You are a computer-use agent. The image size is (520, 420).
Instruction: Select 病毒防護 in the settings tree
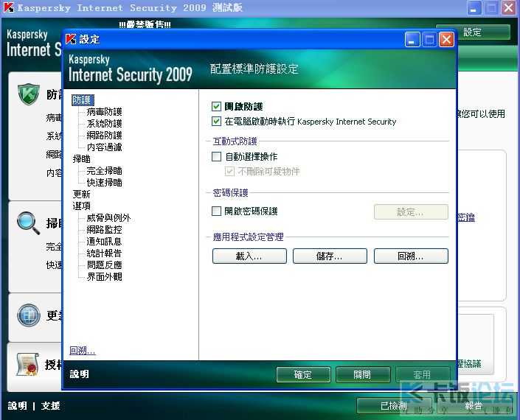pos(104,111)
